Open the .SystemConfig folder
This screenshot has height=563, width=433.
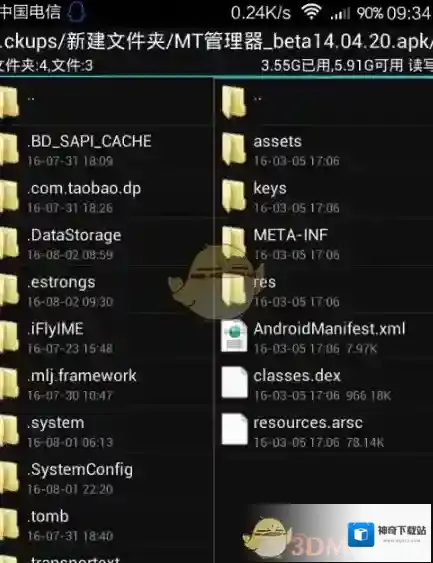click(x=107, y=478)
